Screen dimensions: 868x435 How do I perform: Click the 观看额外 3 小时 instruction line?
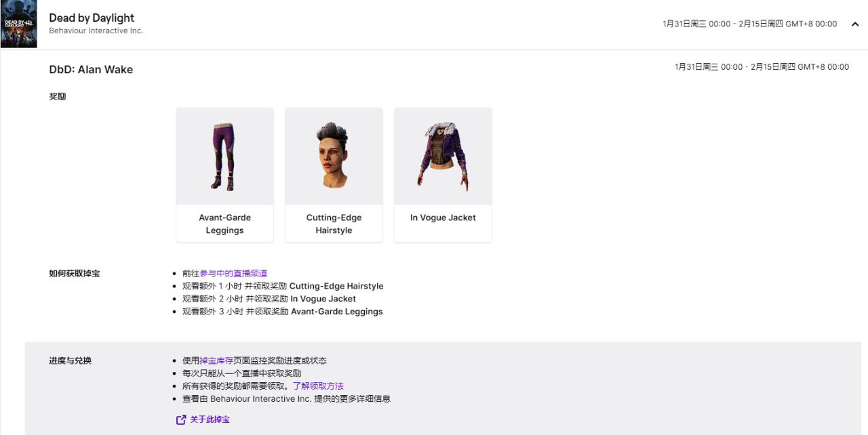283,312
